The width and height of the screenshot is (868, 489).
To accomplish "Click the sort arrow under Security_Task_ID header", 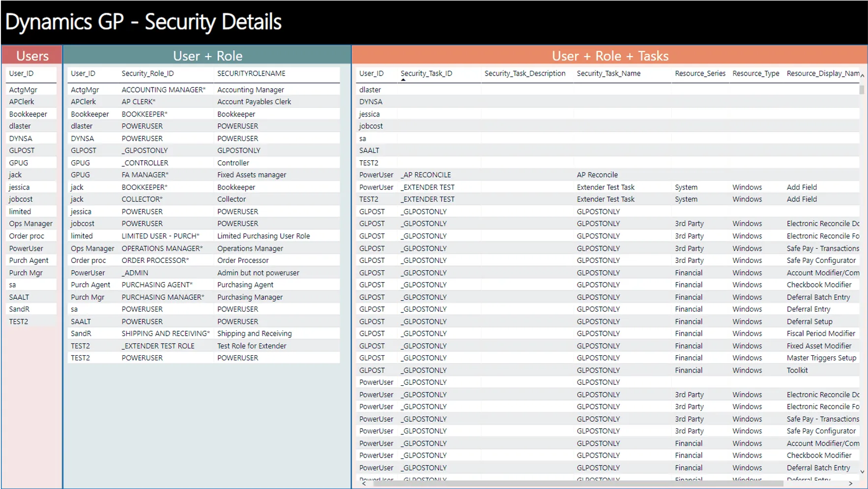I will (x=403, y=80).
